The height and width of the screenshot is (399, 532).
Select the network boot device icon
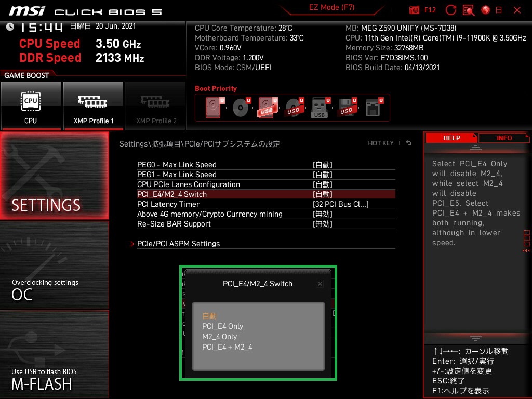click(x=374, y=108)
